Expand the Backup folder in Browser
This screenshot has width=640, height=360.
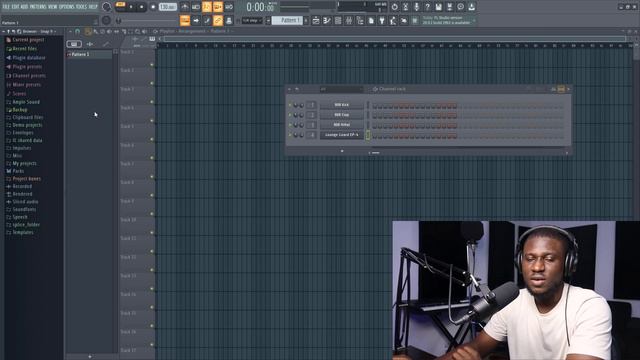point(20,110)
